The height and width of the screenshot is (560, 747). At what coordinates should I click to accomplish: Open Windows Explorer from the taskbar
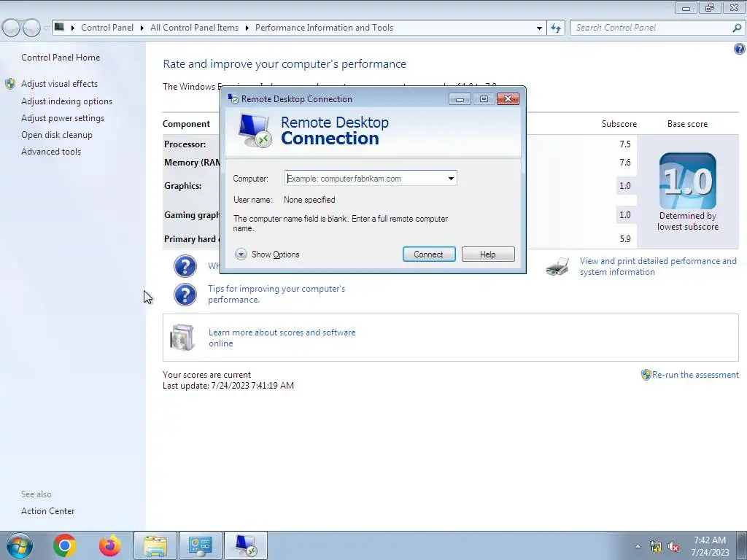[155, 545]
